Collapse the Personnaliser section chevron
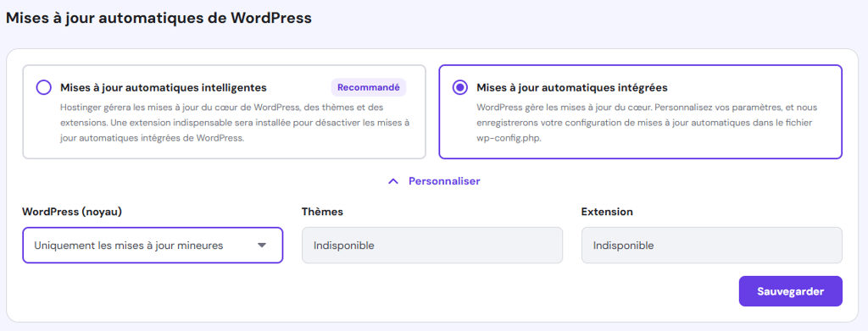 pos(393,181)
